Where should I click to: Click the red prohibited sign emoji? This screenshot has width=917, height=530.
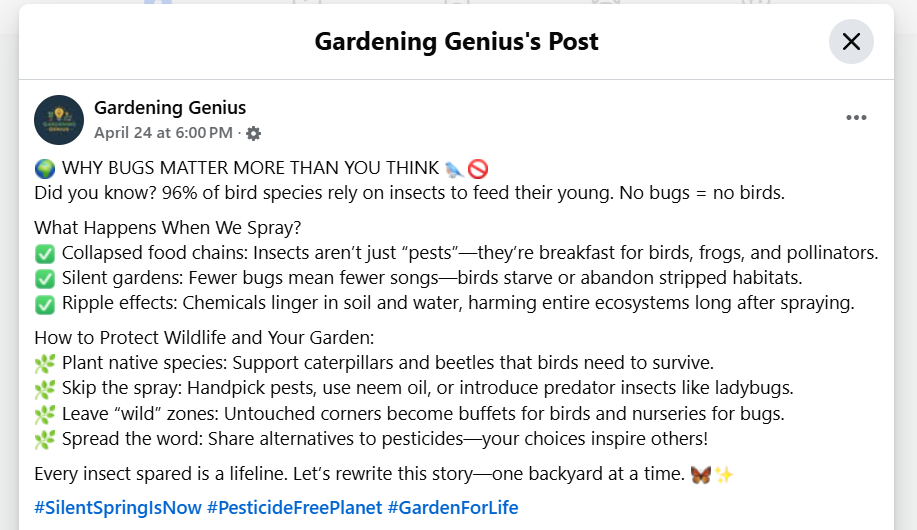point(478,169)
